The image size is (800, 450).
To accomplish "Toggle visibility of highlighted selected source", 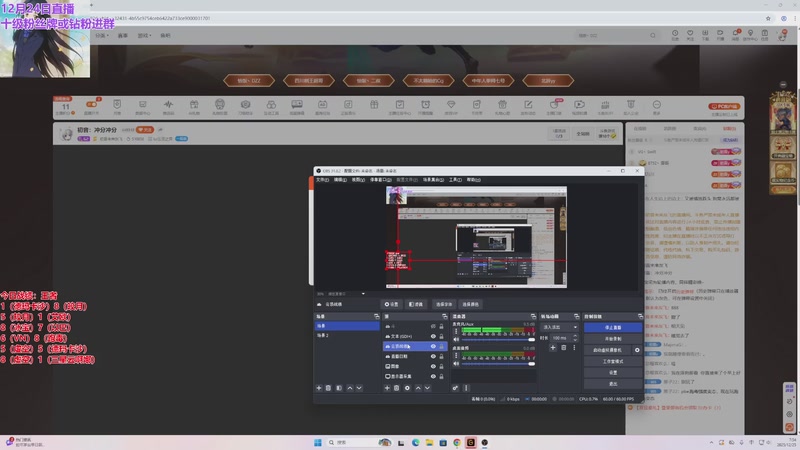I will click(433, 346).
